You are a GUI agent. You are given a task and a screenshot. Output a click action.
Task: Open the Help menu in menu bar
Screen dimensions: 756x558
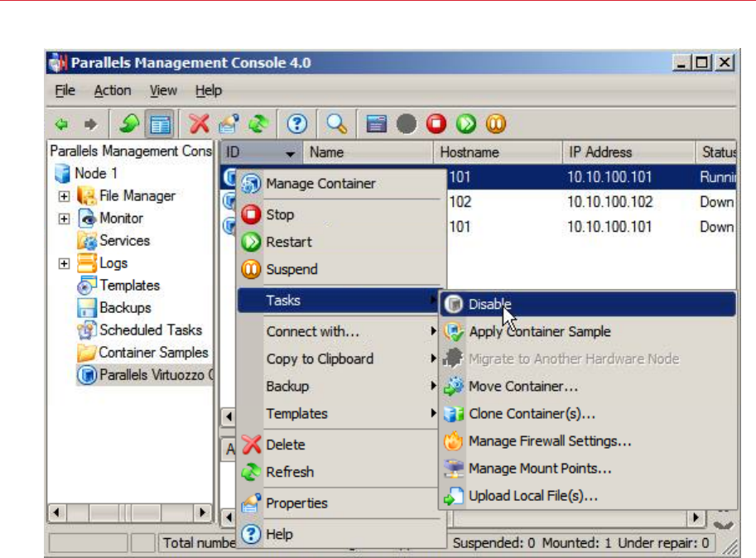point(209,90)
